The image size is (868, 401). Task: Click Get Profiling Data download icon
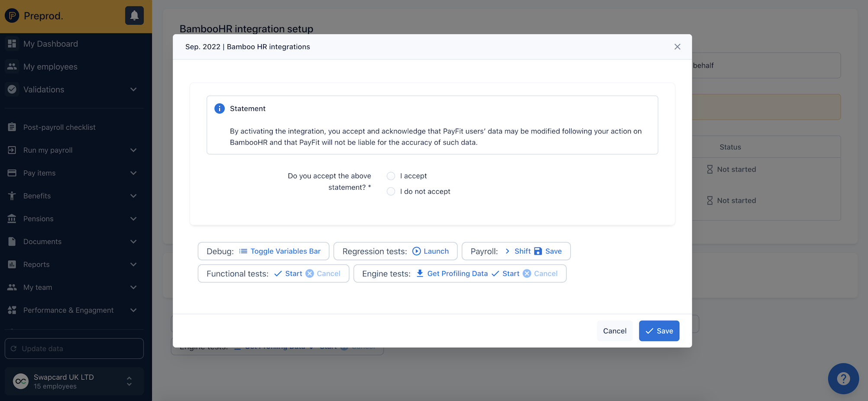[420, 273]
